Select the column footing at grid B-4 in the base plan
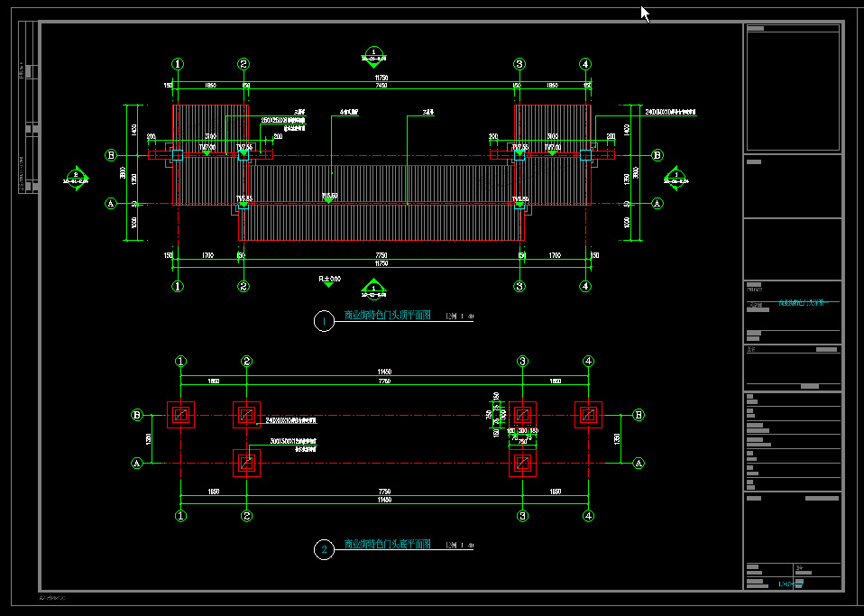864x616 pixels. point(588,415)
